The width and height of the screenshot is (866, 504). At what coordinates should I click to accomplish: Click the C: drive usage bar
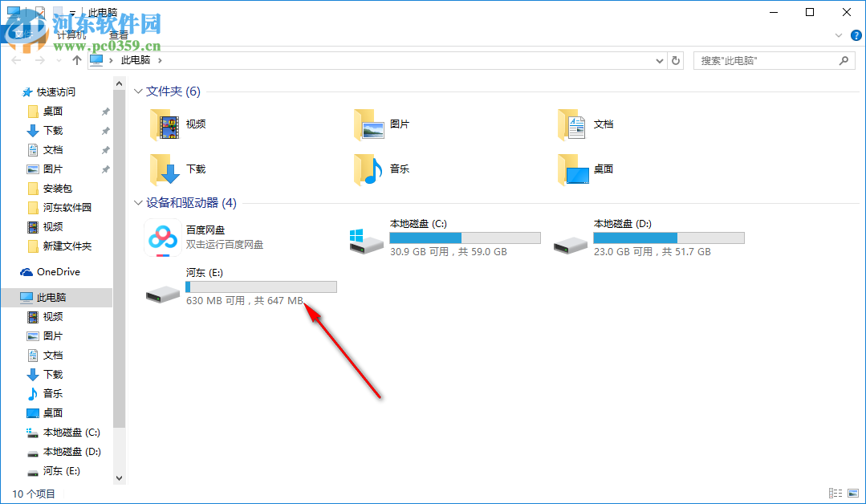(x=465, y=238)
